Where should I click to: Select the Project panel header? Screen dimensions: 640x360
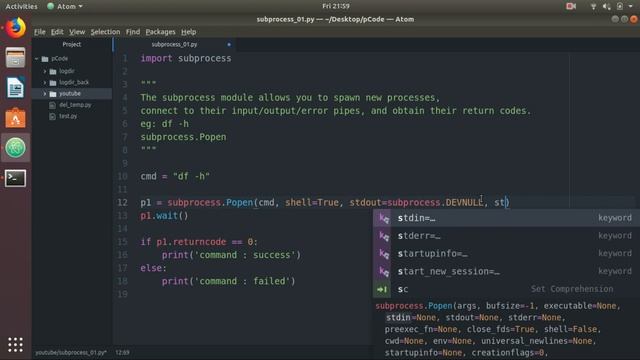(72, 44)
